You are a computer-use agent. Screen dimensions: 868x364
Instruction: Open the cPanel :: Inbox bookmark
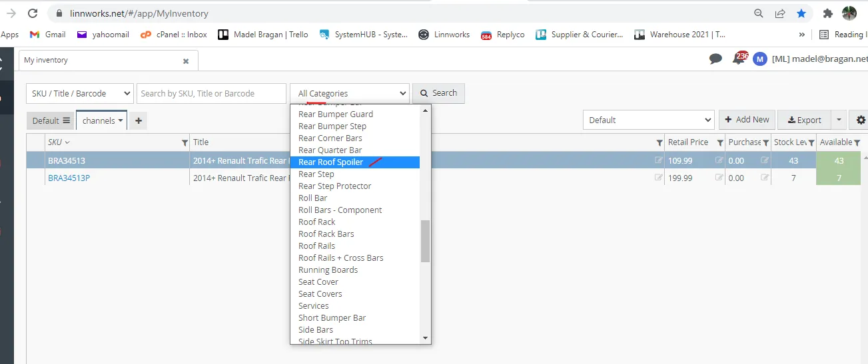(174, 35)
